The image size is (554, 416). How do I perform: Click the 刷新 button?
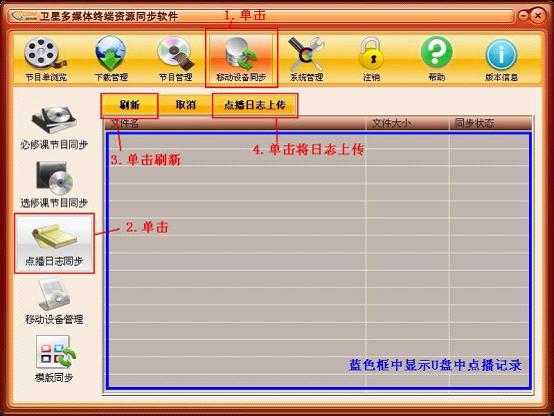[x=130, y=105]
